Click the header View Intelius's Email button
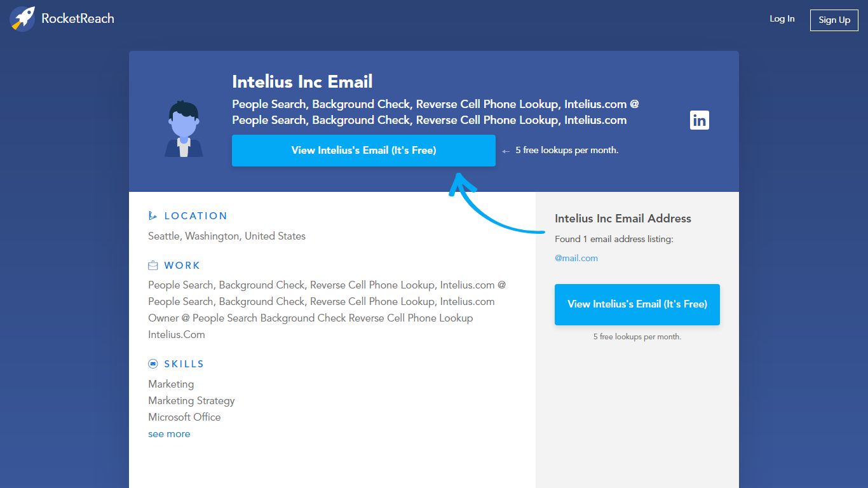Screen dimensions: 868x488 pos(363,151)
